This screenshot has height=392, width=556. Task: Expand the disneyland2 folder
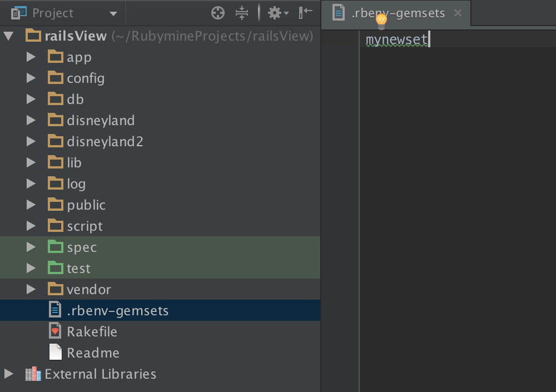[31, 141]
